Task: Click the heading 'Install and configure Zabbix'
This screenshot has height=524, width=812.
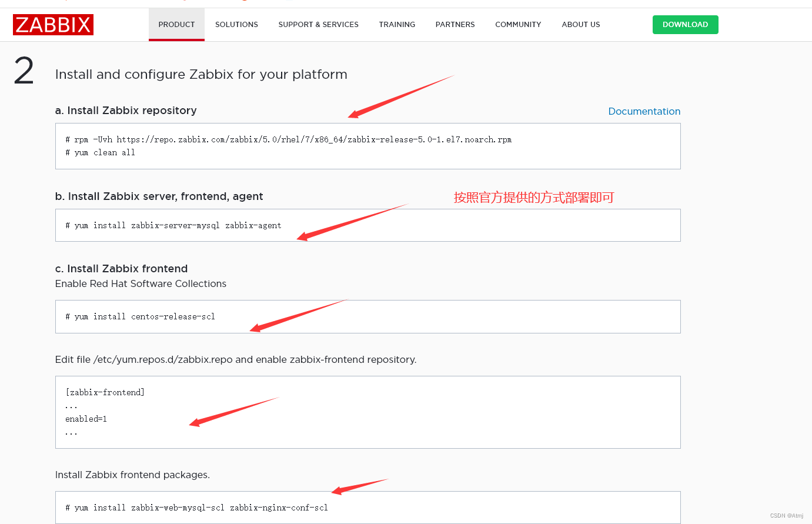Action: [x=201, y=74]
